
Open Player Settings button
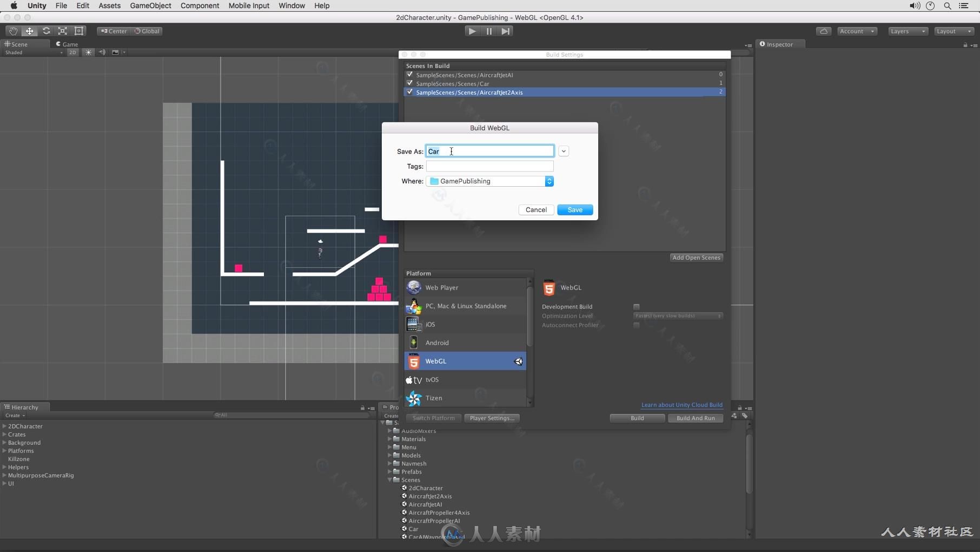coord(492,418)
